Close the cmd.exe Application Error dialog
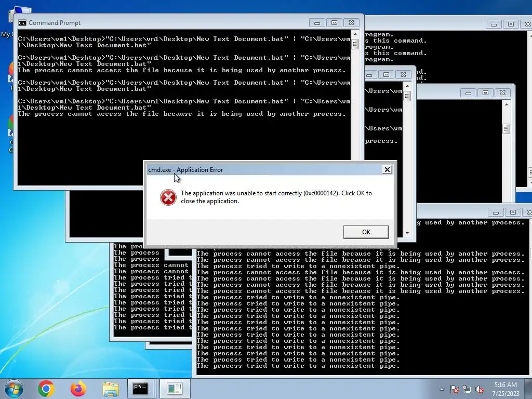532x399 pixels. click(387, 170)
